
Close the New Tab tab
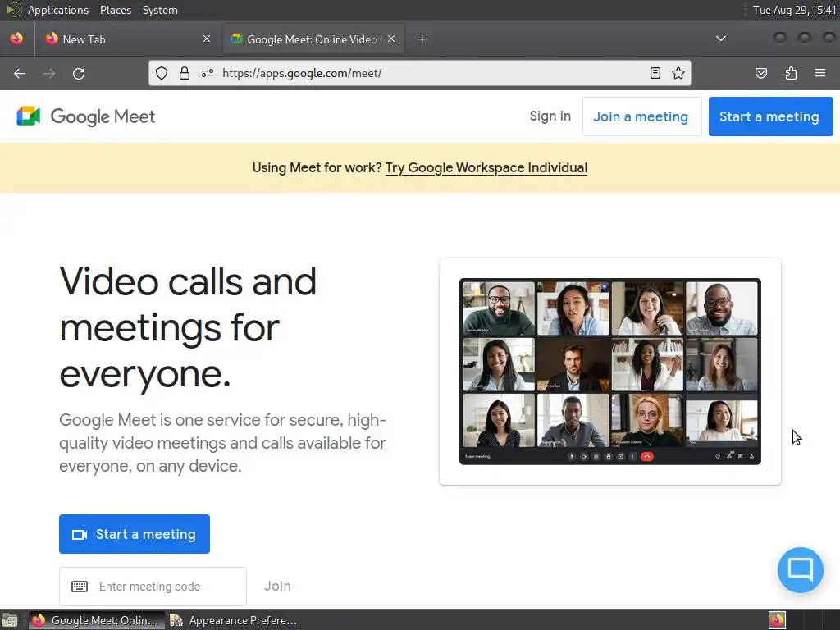pos(207,39)
